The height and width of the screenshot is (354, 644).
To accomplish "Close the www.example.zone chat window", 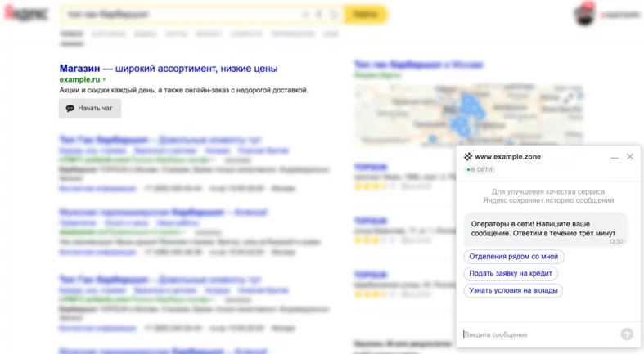I will click(x=629, y=157).
